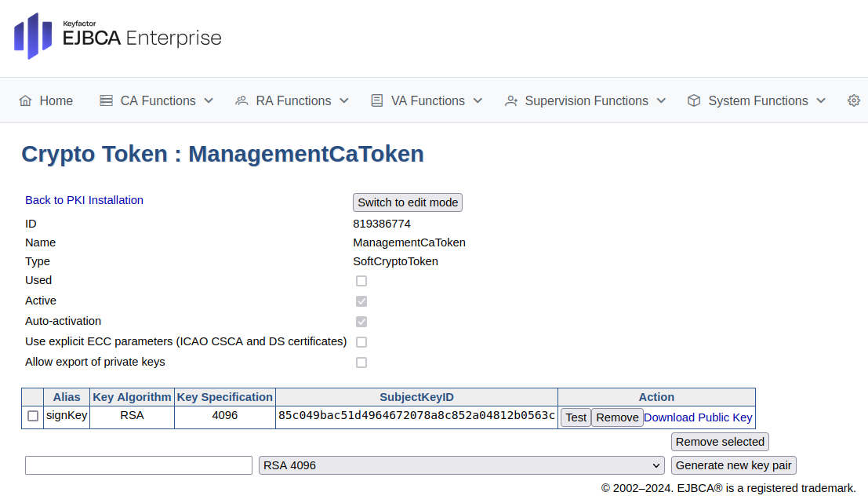868x503 pixels.
Task: Expand the System Functions menu chevron
Action: [821, 100]
